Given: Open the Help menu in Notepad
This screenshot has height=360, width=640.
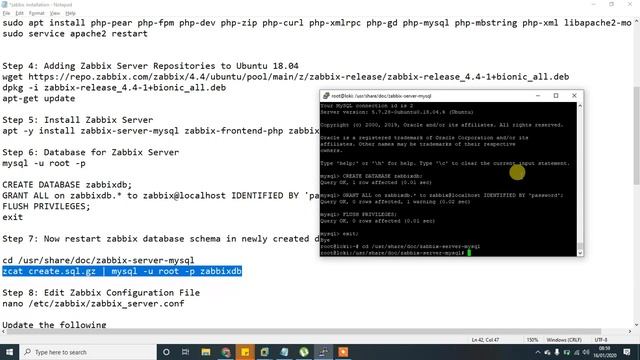Looking at the screenshot, I should [70, 13].
